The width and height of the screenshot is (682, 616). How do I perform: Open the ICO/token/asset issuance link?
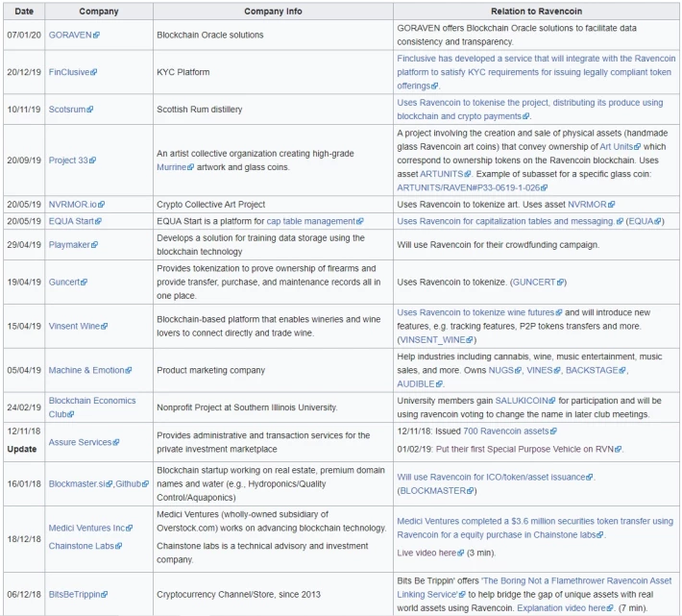tap(495, 477)
